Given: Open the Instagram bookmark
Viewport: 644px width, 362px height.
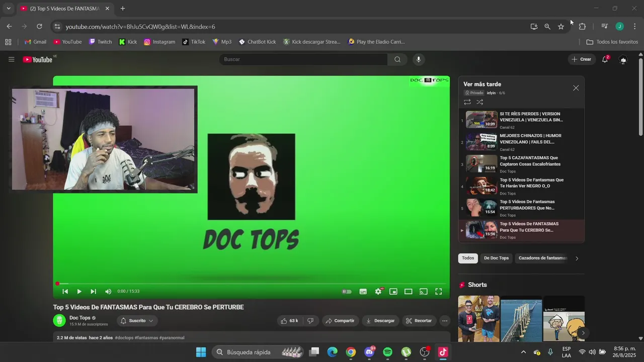Looking at the screenshot, I should 159,42.
